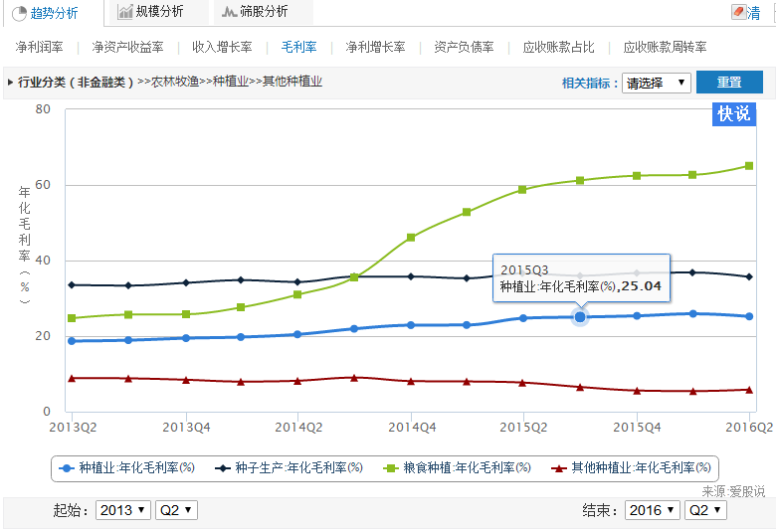Viewport: 776px width, 532px height.
Task: Open the start year 2013 dropdown
Action: tap(122, 510)
